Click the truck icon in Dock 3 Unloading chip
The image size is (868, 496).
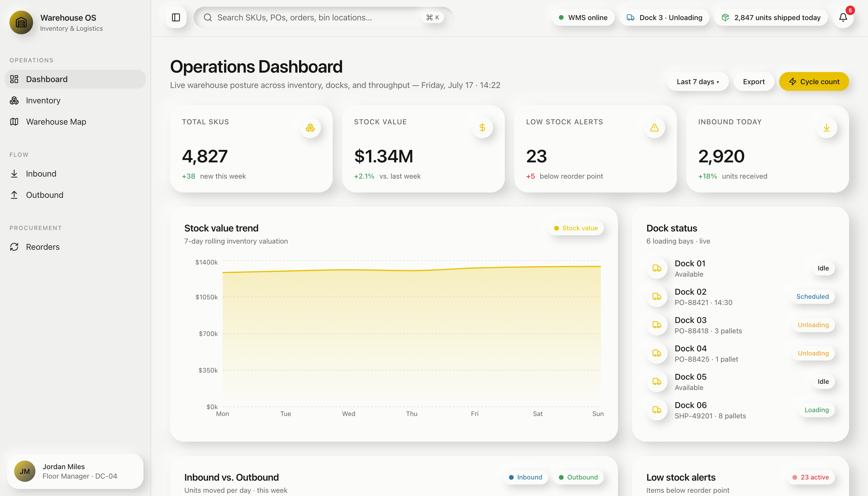click(631, 17)
